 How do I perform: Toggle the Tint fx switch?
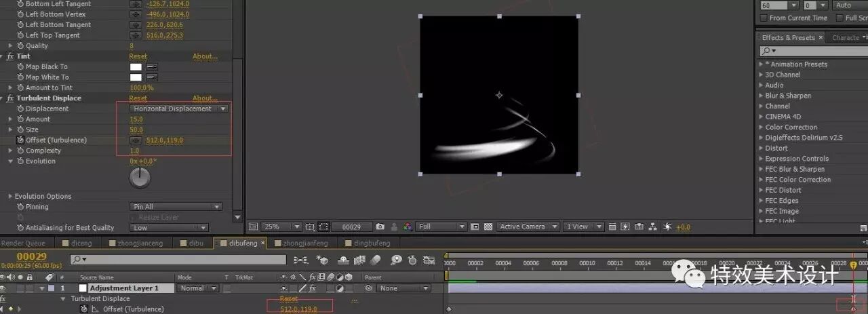[x=10, y=56]
